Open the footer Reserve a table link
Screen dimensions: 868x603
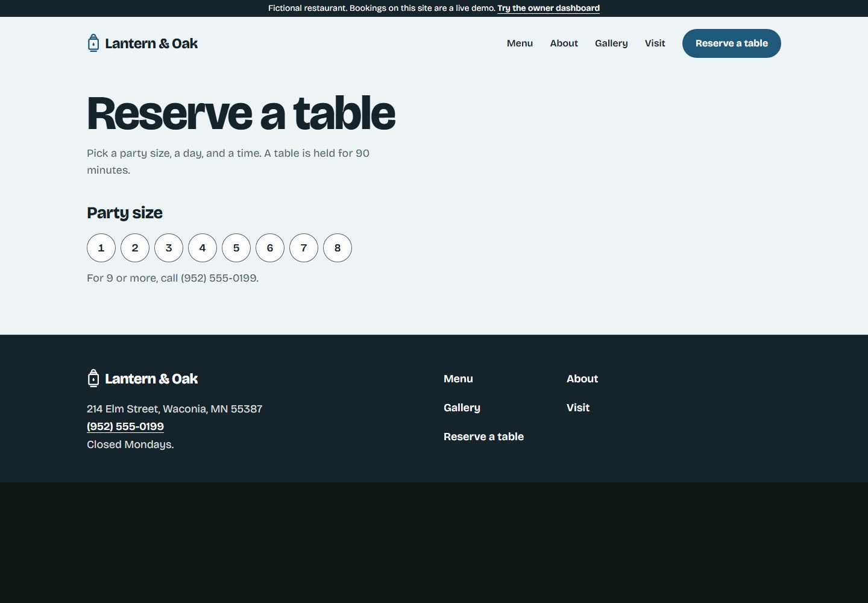pyautogui.click(x=483, y=437)
